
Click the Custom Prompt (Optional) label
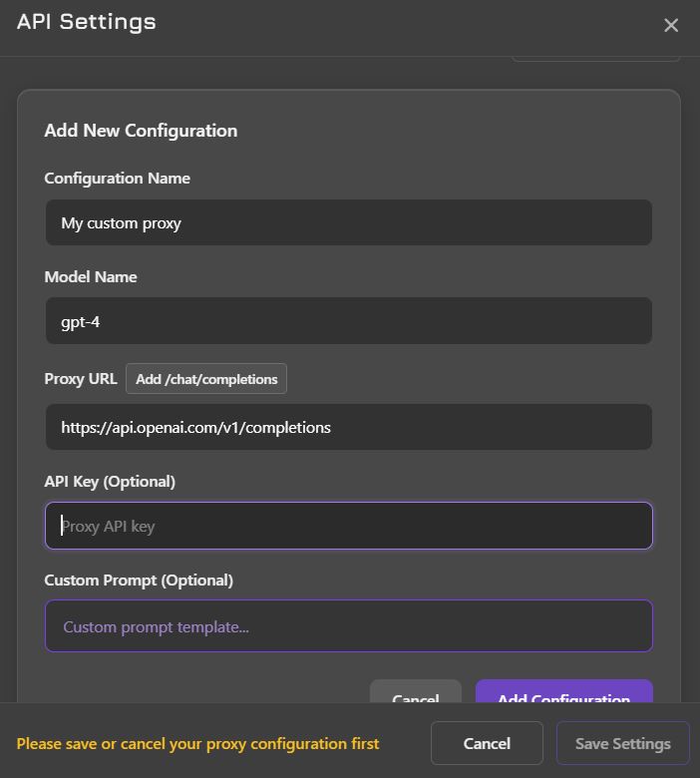(x=139, y=581)
